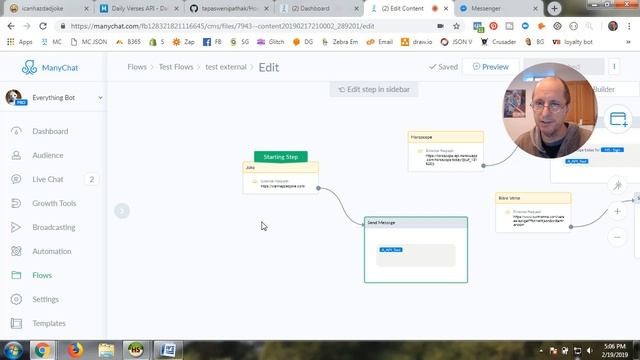Click the Live Chat bubble icon

pos(16,179)
